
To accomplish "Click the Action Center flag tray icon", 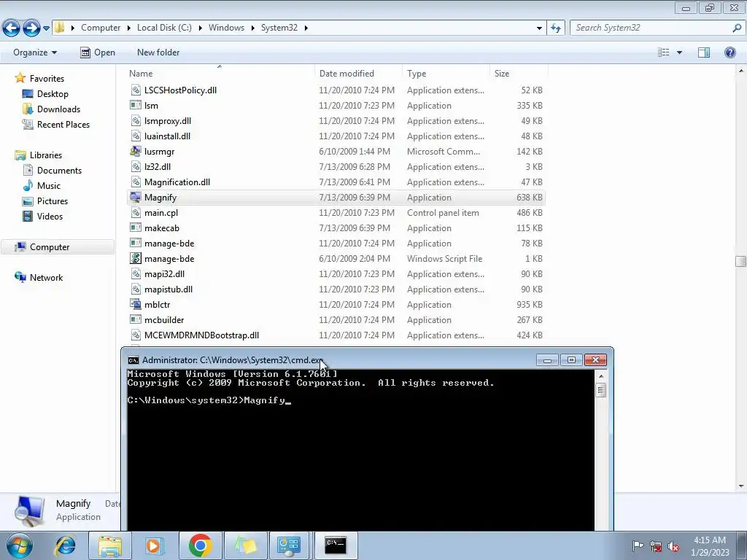I will (638, 546).
